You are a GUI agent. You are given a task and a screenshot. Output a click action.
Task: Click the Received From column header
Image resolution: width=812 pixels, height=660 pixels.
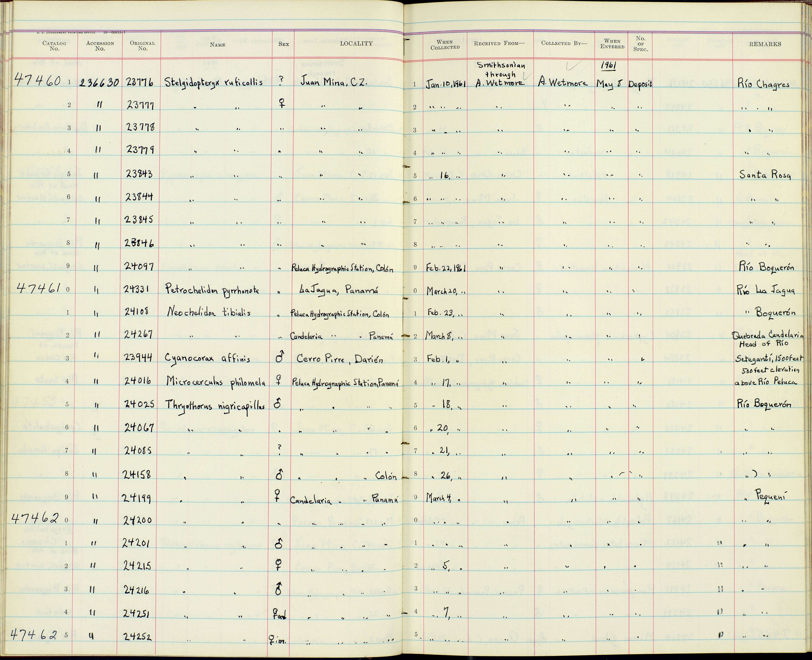[499, 43]
